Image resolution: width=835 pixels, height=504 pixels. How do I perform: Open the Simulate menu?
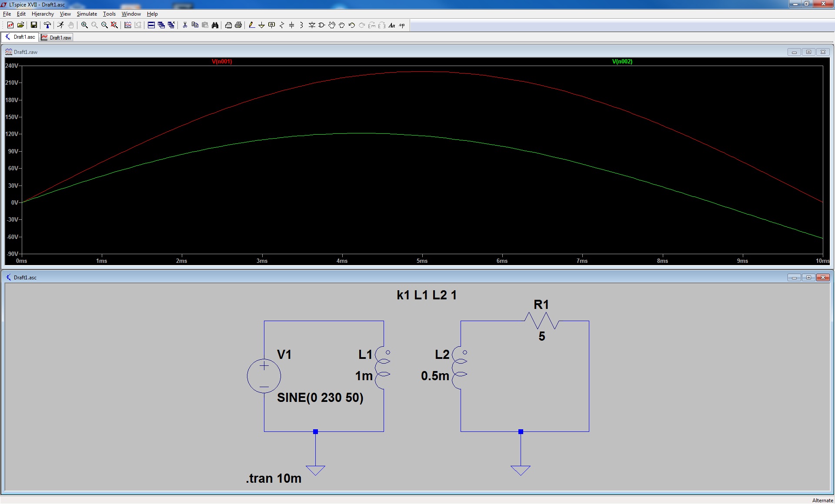tap(87, 14)
